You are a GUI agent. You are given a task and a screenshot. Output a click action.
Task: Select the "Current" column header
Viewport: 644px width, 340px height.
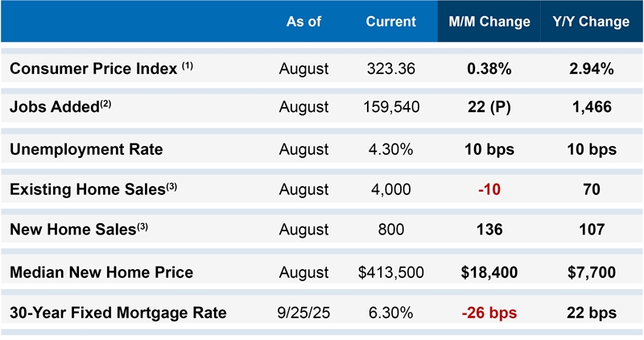click(390, 22)
